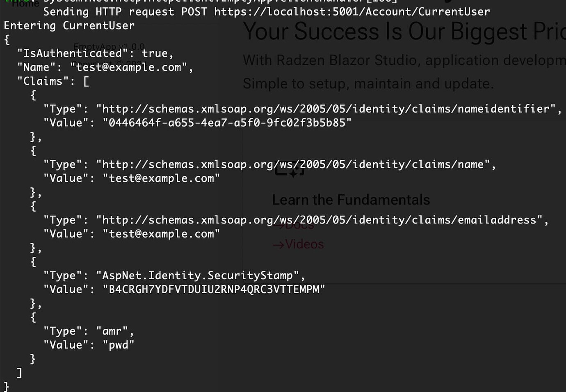The height and width of the screenshot is (392, 566).
Task: Click the nameidentifier GUID value
Action: [x=227, y=123]
